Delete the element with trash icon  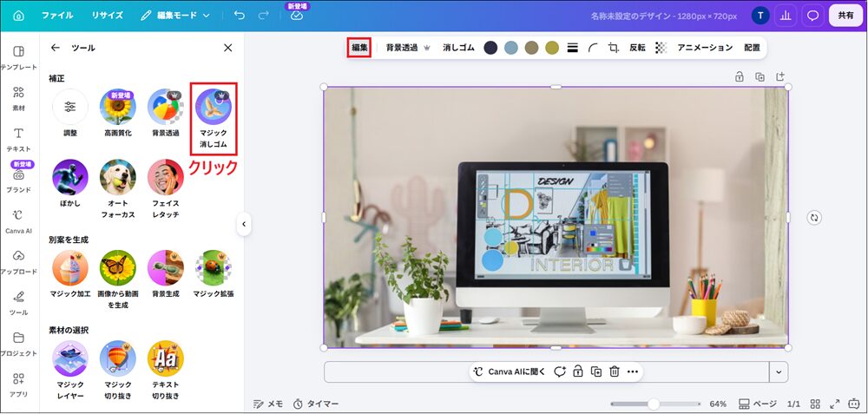point(614,371)
